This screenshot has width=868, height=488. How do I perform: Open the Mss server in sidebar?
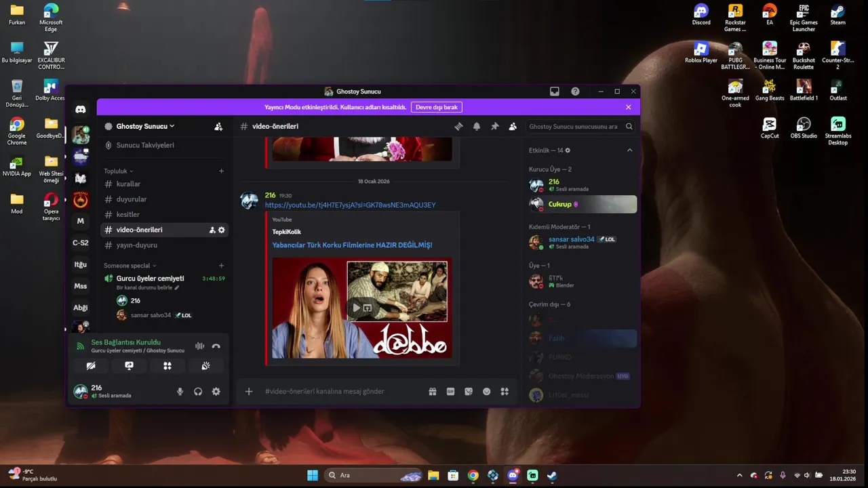pos(81,286)
